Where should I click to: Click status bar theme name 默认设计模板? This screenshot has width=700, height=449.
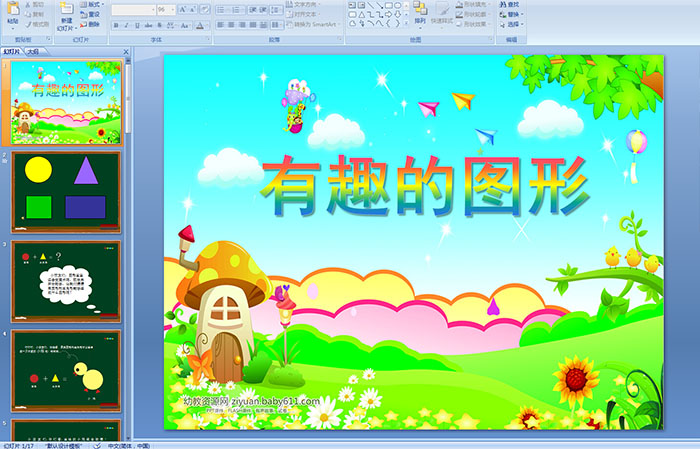click(x=64, y=446)
